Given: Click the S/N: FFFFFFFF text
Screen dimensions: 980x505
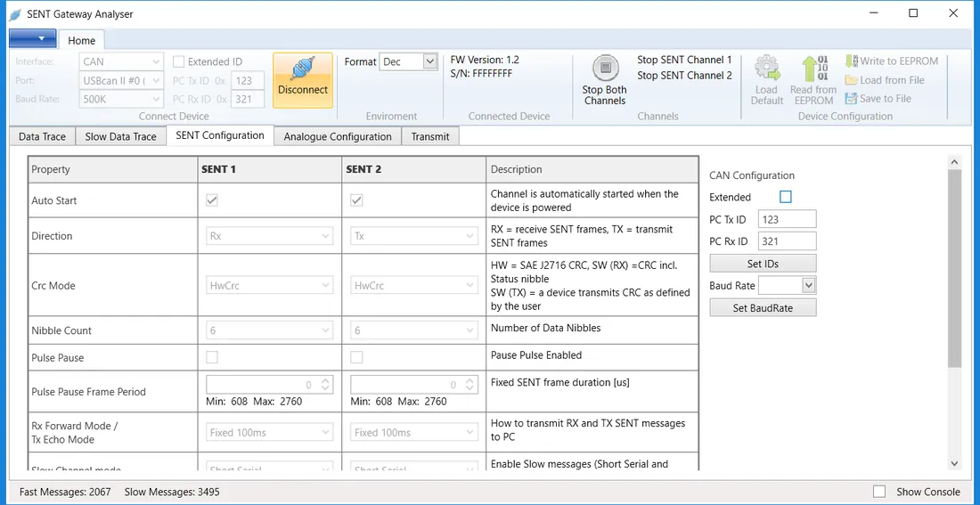Looking at the screenshot, I should (x=481, y=74).
